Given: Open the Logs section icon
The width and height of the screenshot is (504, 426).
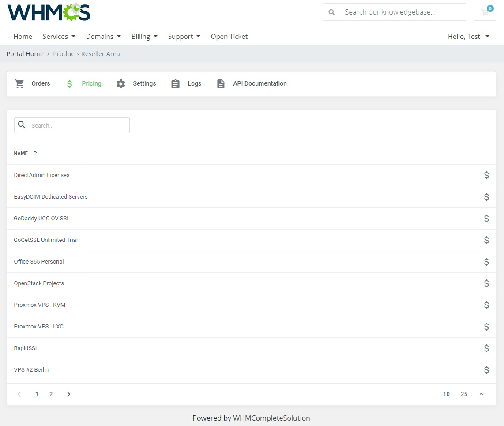Looking at the screenshot, I should [x=175, y=83].
